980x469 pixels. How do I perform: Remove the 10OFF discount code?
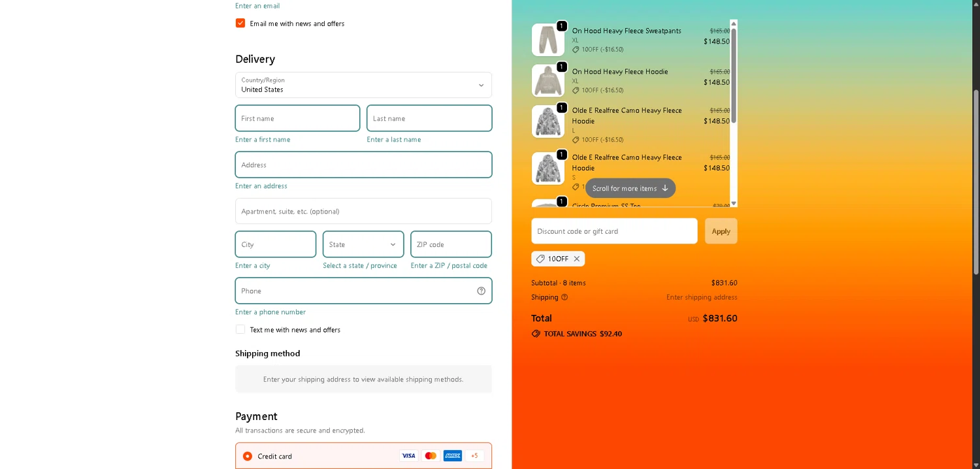(x=577, y=259)
